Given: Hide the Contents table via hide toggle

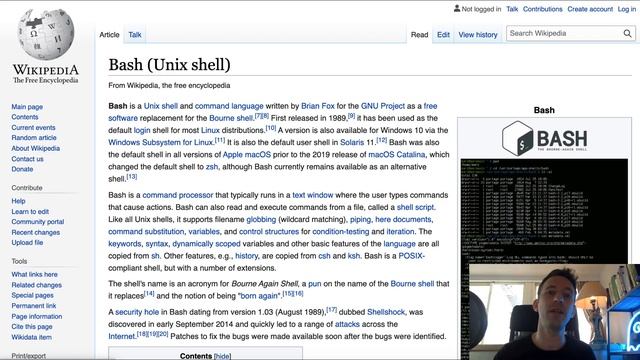Looking at the screenshot, I should click(x=222, y=356).
